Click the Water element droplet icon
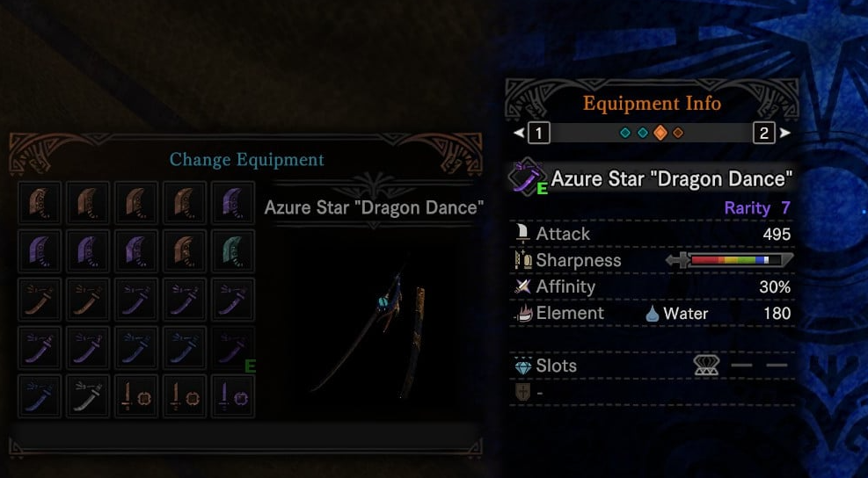This screenshot has height=478, width=868. click(652, 314)
